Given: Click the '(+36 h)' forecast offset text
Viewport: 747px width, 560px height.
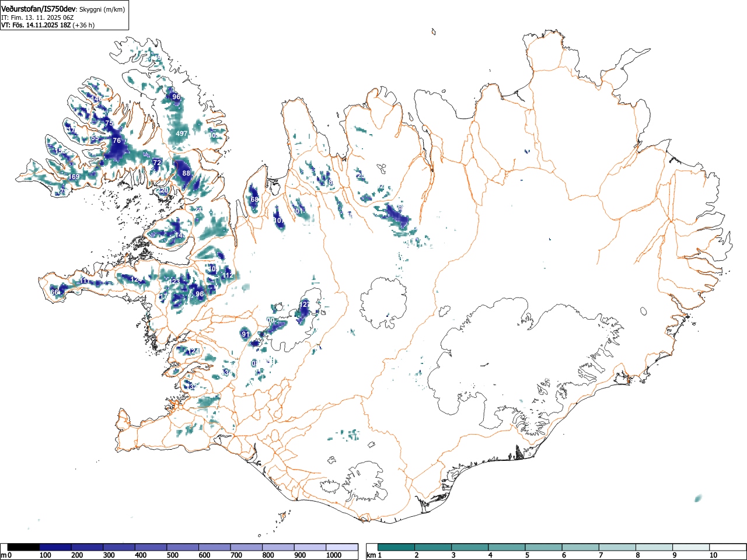Looking at the screenshot, I should [x=83, y=25].
